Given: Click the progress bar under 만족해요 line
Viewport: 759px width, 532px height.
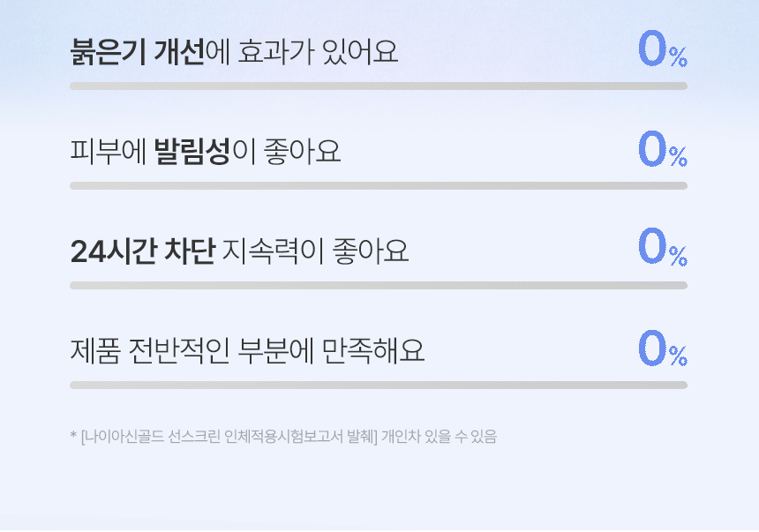Looking at the screenshot, I should point(379,386).
